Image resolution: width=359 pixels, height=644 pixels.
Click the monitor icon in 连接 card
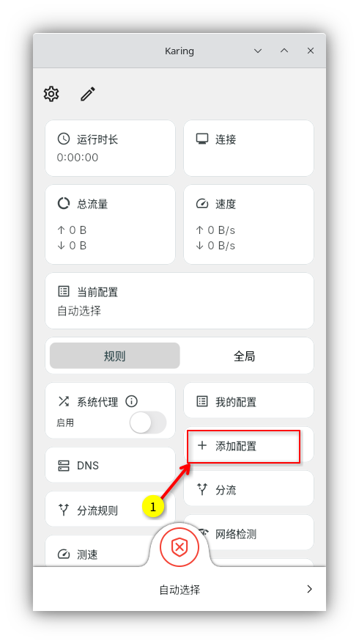[x=202, y=139]
